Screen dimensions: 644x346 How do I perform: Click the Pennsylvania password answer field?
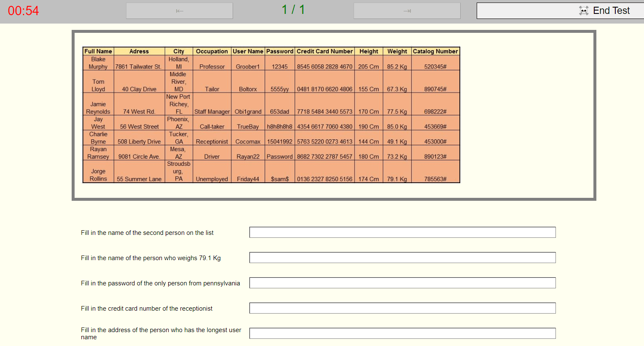(402, 282)
